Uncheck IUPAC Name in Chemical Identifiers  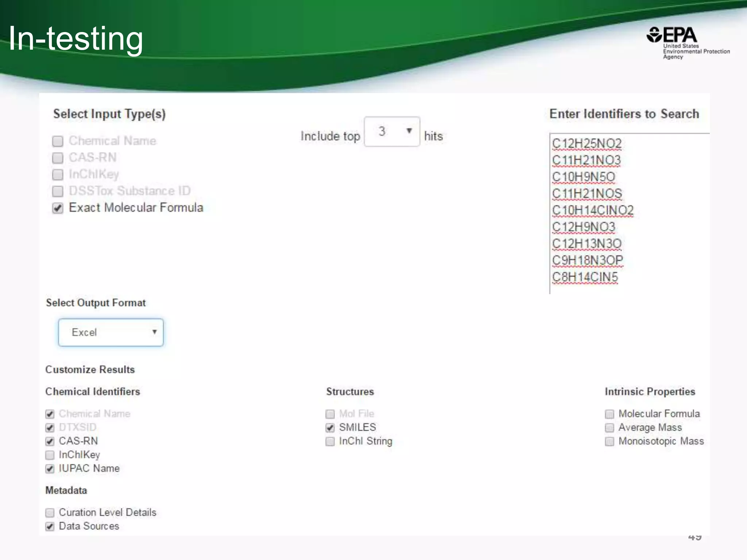click(x=50, y=469)
